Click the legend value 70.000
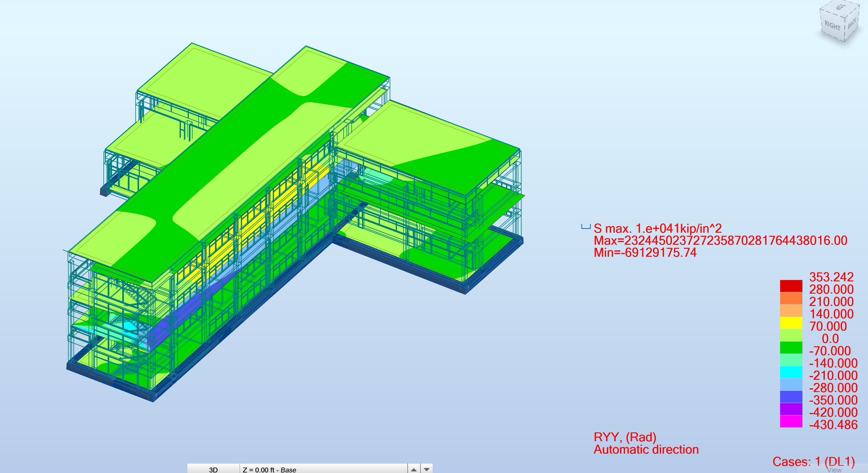Viewport: 868px width, 473px height. [828, 326]
